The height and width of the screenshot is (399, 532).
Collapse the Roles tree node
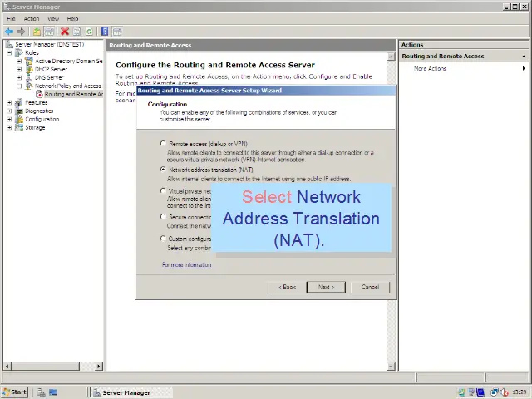9,53
